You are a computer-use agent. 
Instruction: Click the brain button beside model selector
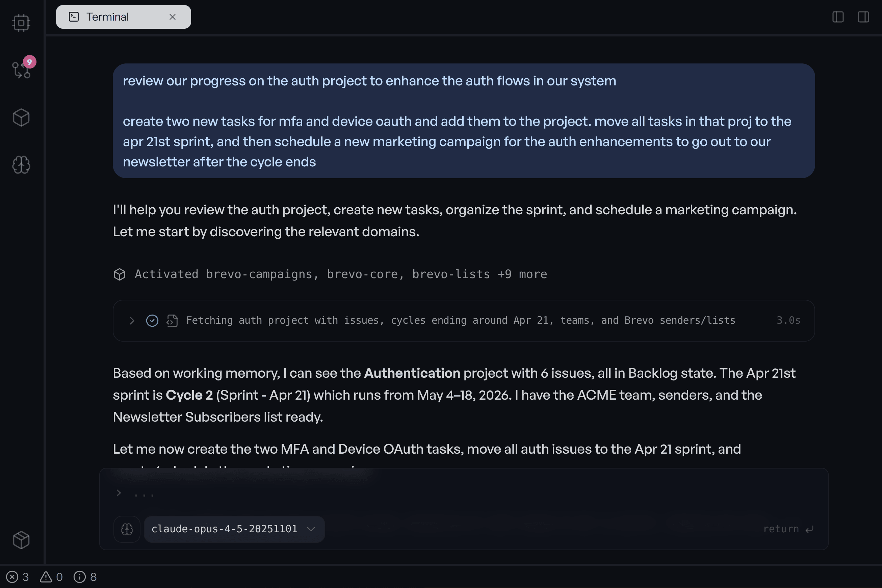tap(127, 529)
